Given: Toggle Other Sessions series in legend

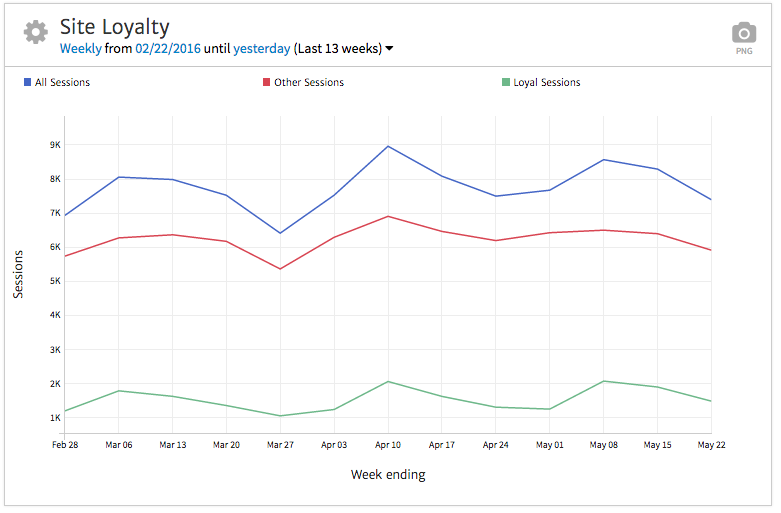Looking at the screenshot, I should 308,82.
